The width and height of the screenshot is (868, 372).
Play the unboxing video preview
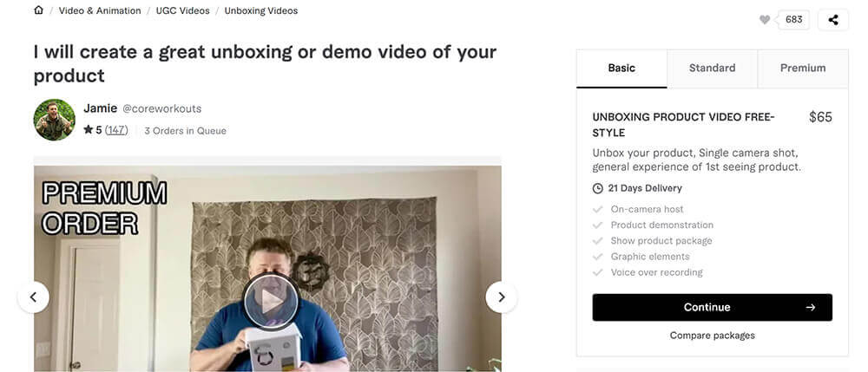click(x=271, y=301)
